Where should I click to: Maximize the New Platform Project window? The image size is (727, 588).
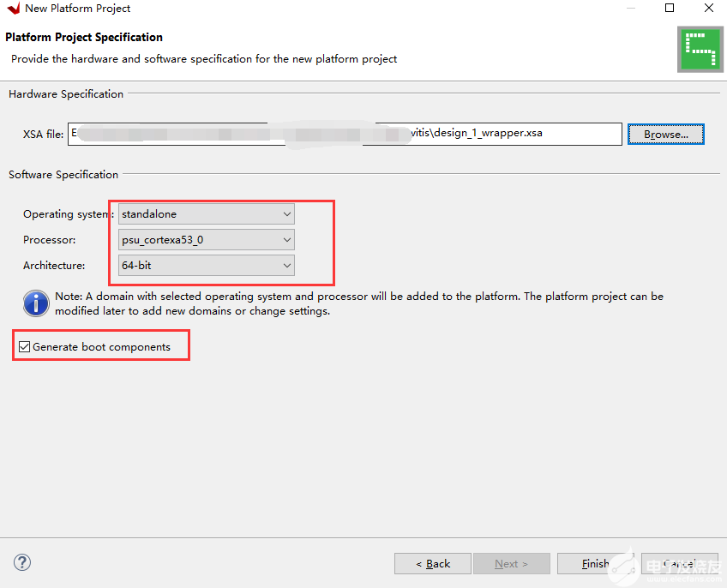[x=670, y=9]
